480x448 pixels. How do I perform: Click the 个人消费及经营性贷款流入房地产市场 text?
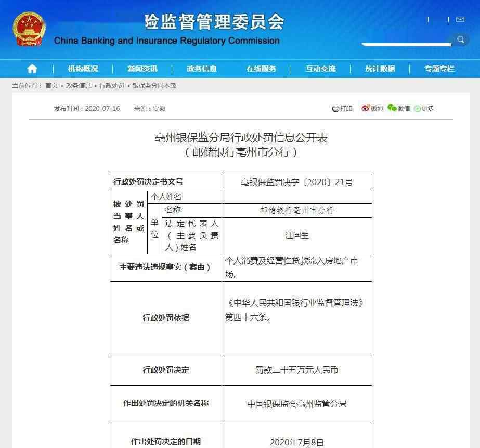point(291,267)
